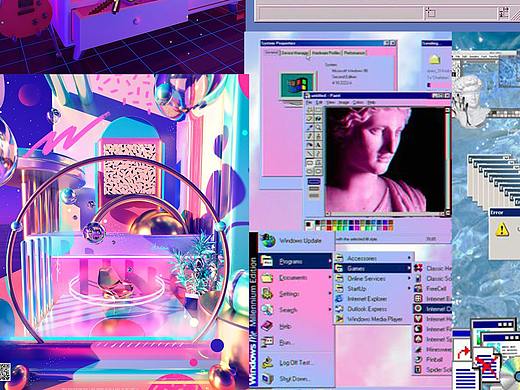Select the top line-width option in Paint
The image size is (520, 390).
314,182
